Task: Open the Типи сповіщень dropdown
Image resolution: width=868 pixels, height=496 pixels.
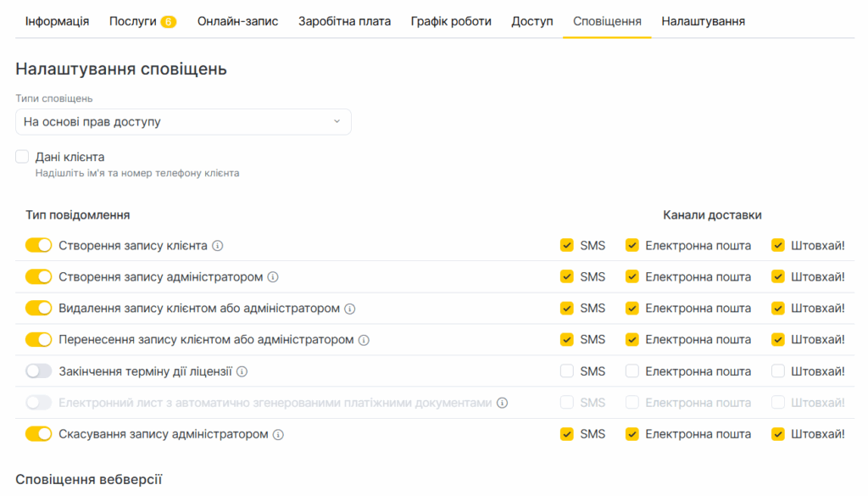Action: [x=183, y=122]
